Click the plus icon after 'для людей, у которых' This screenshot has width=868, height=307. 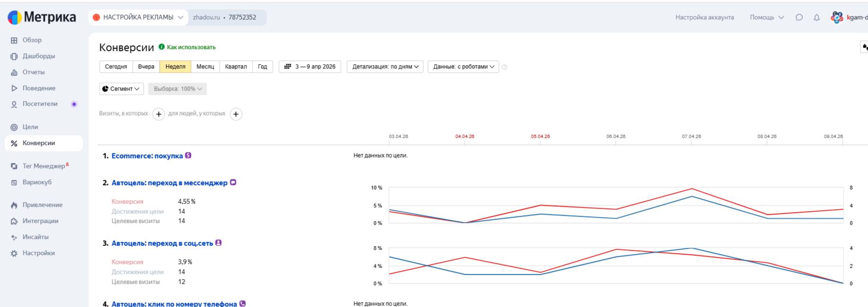pyautogui.click(x=236, y=114)
